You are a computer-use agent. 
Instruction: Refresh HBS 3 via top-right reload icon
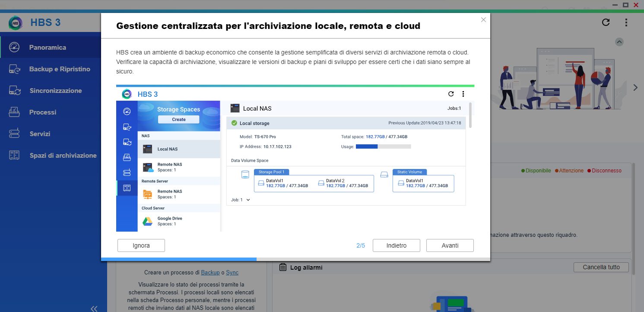coord(606,22)
